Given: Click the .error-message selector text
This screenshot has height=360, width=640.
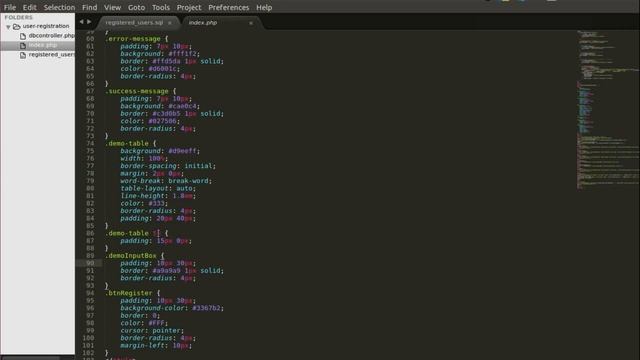Looking at the screenshot, I should 133,39.
